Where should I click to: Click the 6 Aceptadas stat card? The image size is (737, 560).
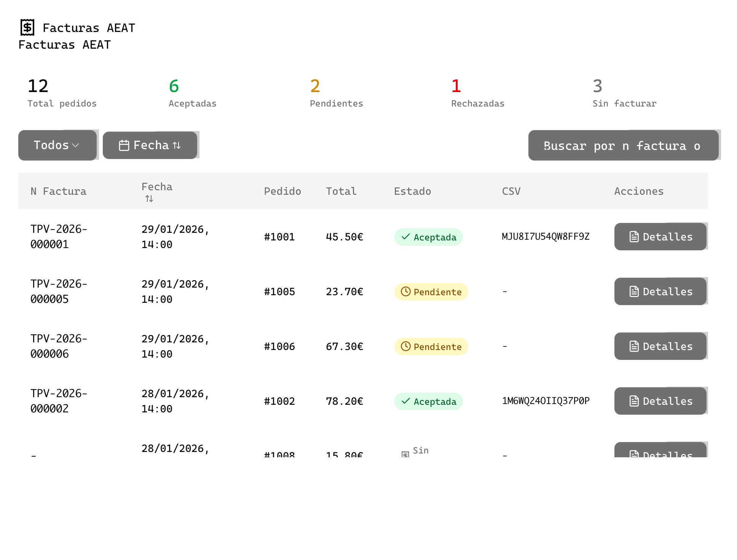click(193, 93)
